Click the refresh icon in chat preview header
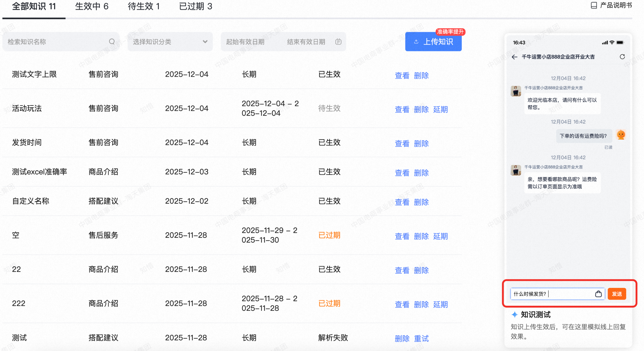The width and height of the screenshot is (644, 351). pyautogui.click(x=622, y=57)
